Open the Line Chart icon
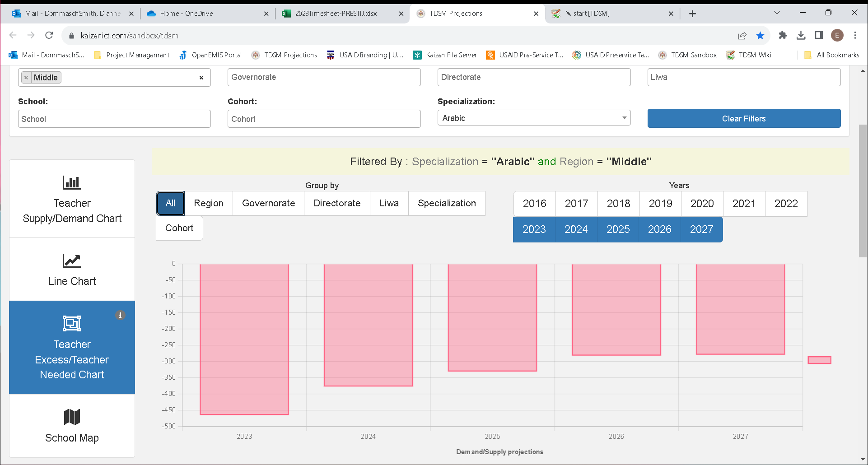 (71, 260)
